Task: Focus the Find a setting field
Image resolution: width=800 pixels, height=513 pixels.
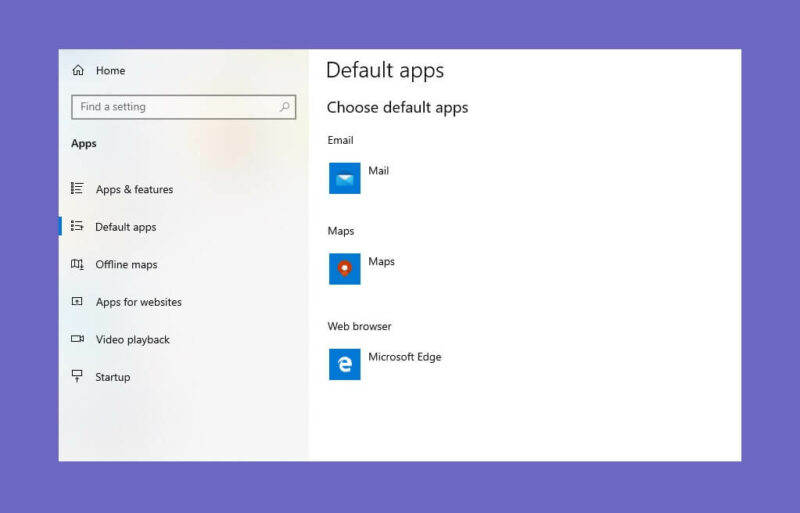Action: (x=184, y=107)
